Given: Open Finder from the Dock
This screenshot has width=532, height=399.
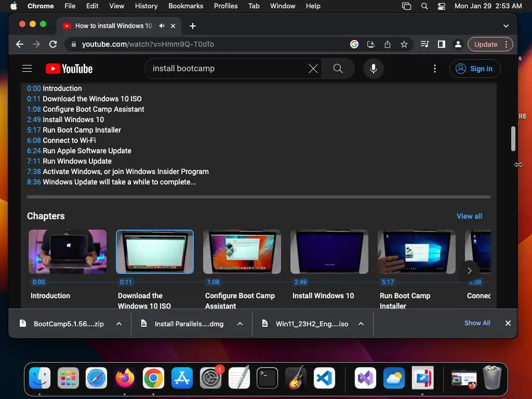Looking at the screenshot, I should 39,378.
